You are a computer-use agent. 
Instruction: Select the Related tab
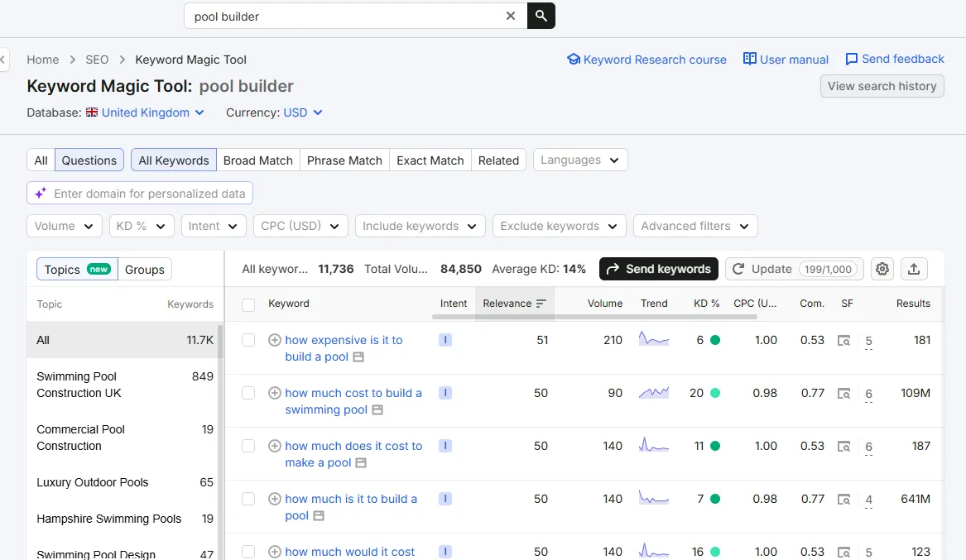coord(498,160)
